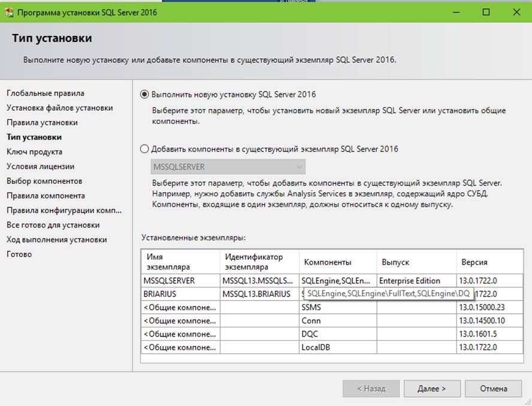Select 'Добавить компоненты в существующий экземпляр' radio

tap(144, 149)
